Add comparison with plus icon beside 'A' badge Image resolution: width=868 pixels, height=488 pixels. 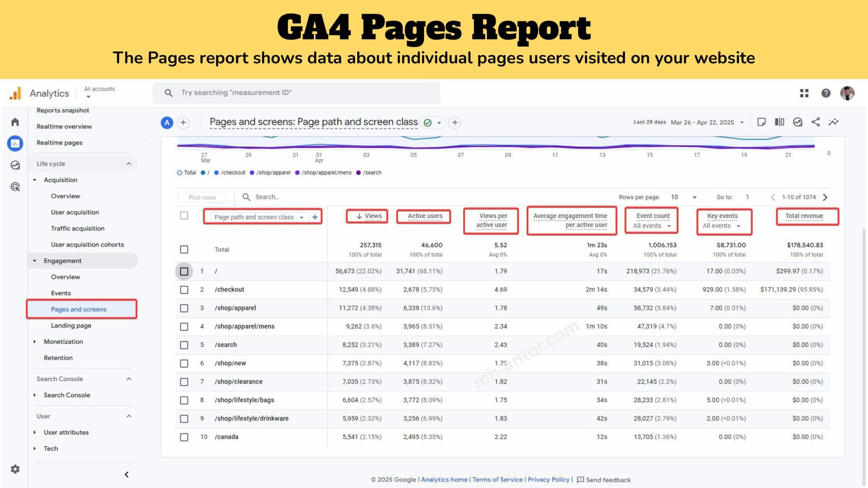tap(183, 122)
